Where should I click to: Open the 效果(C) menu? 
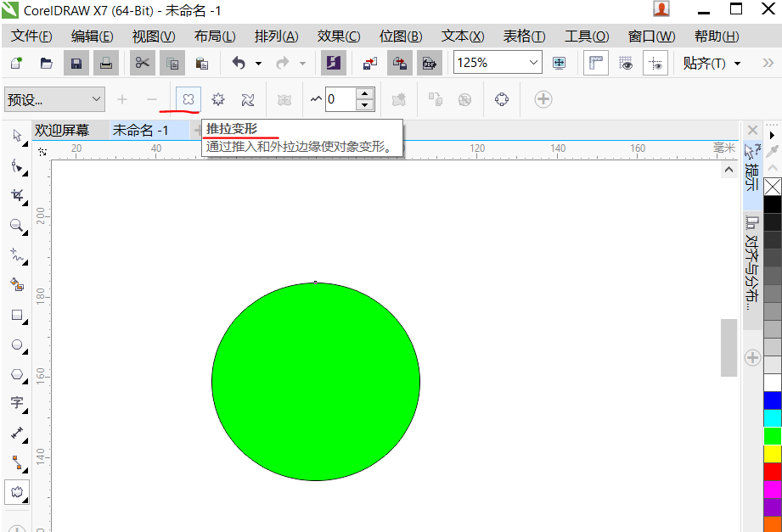tap(339, 36)
